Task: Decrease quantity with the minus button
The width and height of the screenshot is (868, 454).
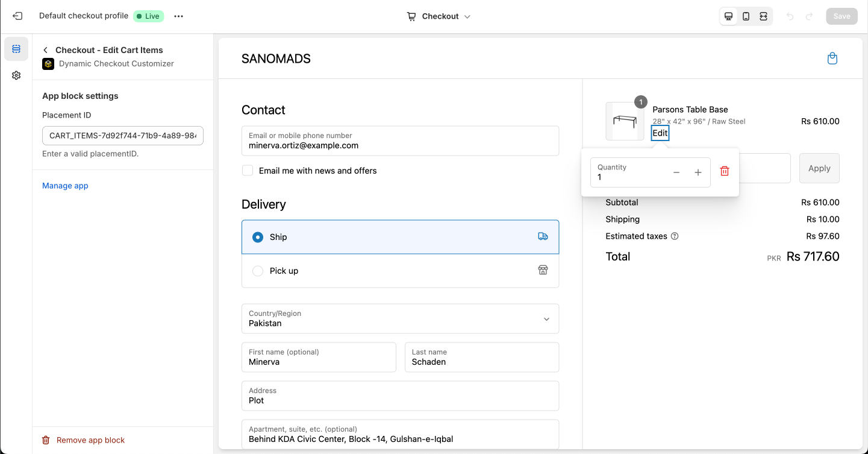Action: point(676,172)
